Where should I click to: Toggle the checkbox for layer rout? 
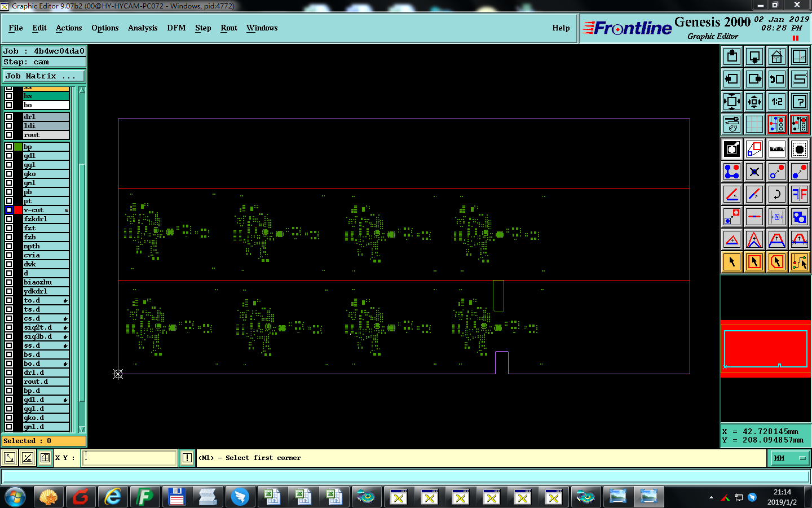pyautogui.click(x=9, y=135)
